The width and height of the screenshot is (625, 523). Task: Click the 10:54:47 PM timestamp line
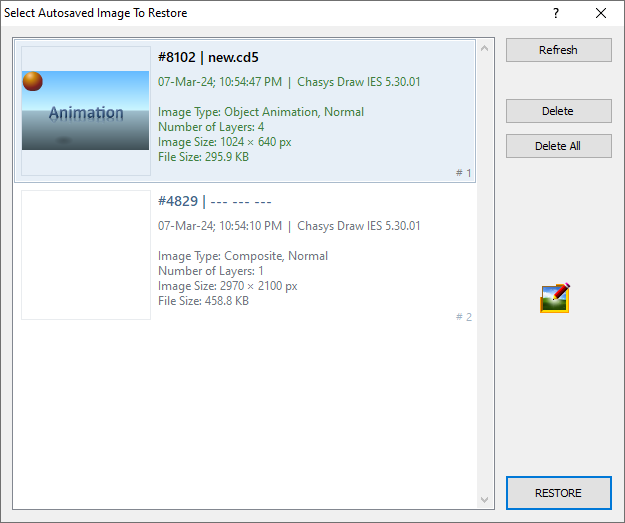(x=289, y=82)
